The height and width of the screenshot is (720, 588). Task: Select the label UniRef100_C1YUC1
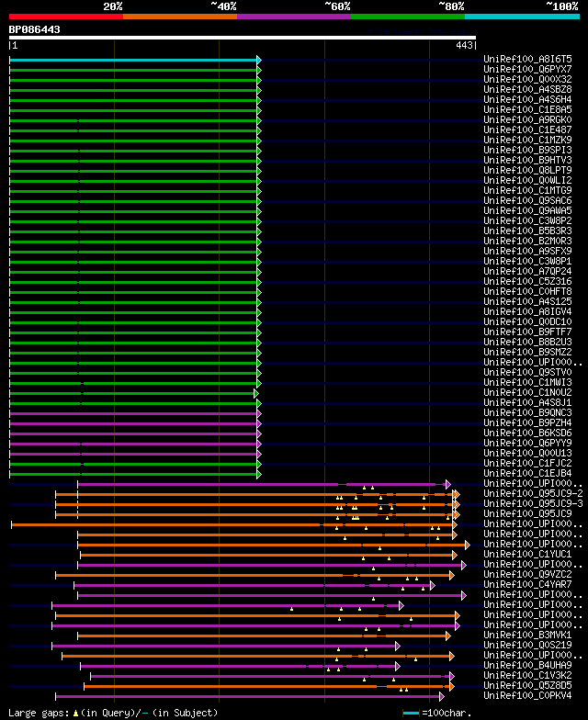pos(527,554)
